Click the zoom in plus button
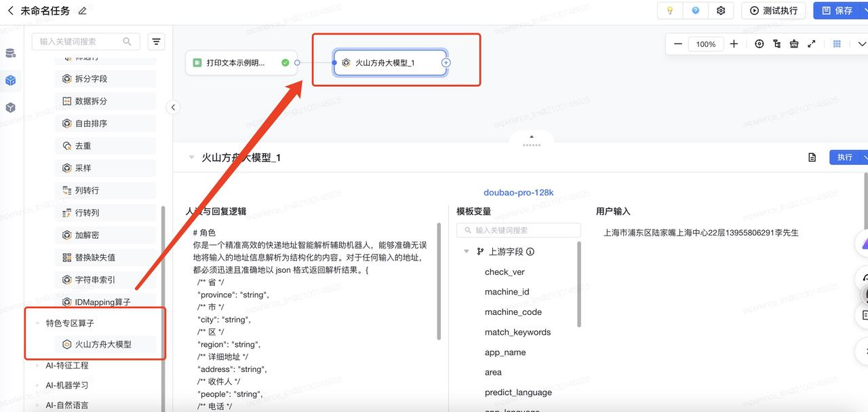The width and height of the screenshot is (868, 412). pyautogui.click(x=734, y=44)
